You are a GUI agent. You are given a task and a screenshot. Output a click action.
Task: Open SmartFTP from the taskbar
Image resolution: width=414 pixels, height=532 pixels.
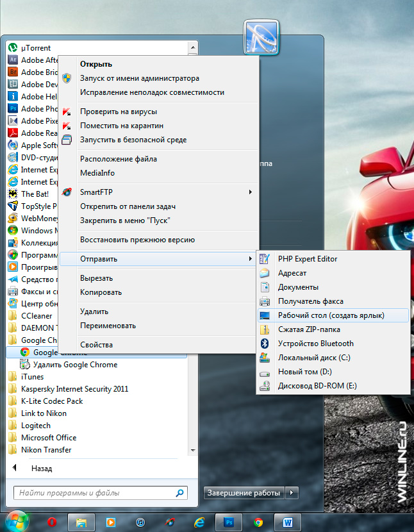pyautogui.click(x=170, y=522)
